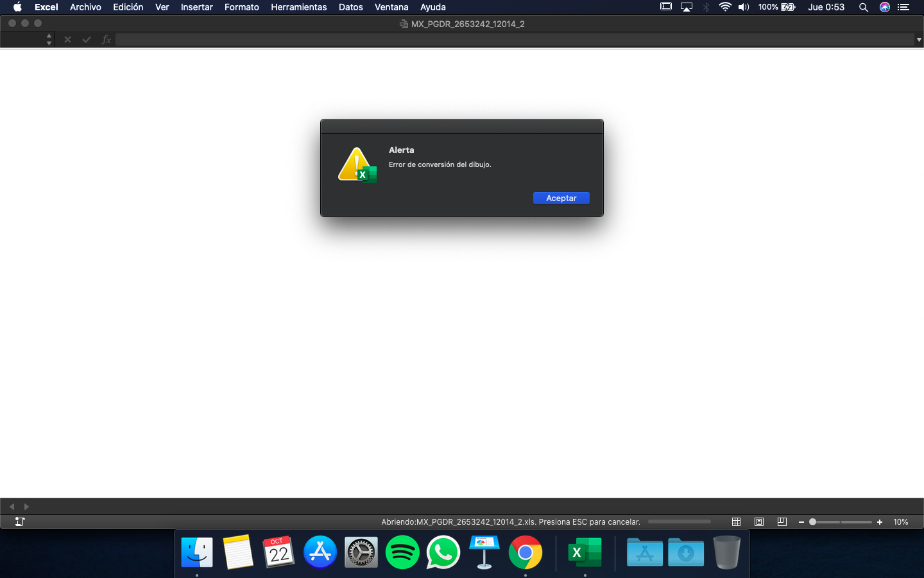This screenshot has width=924, height=578.
Task: Click the zoom slider handle
Action: (x=812, y=522)
